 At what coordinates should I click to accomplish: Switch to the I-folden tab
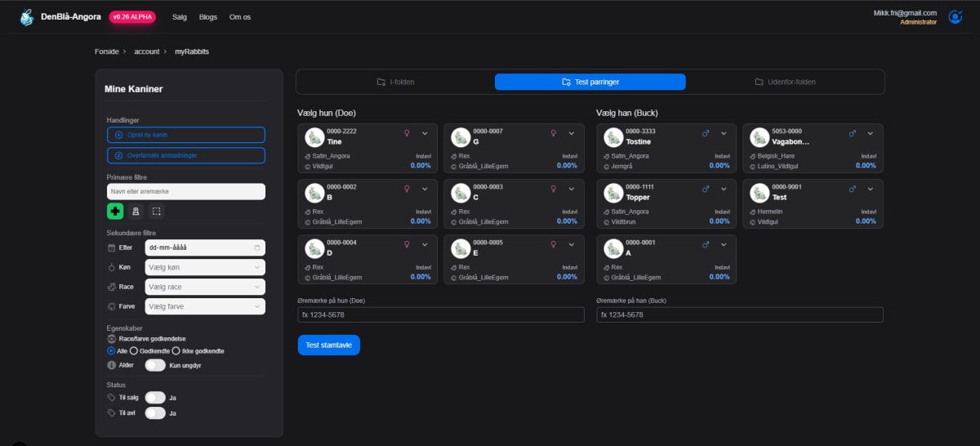395,82
